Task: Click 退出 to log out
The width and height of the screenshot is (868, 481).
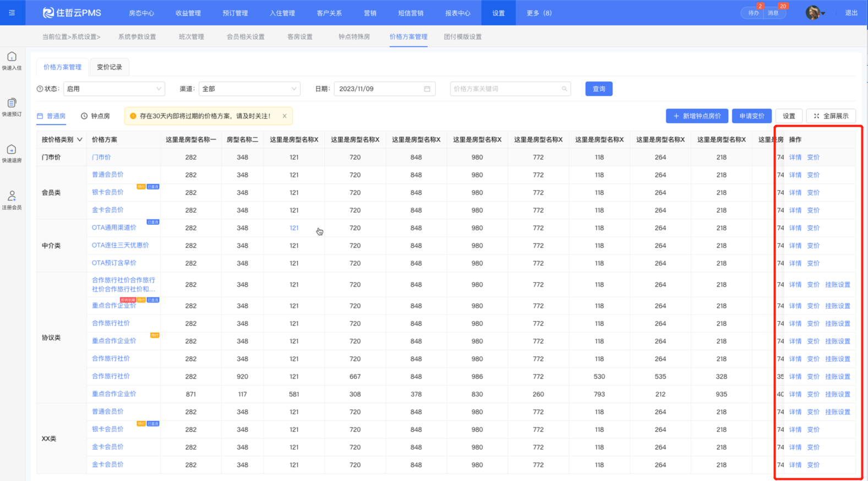Action: coord(851,13)
